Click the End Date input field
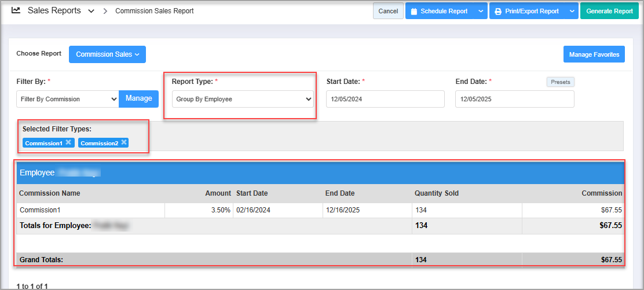 click(514, 99)
